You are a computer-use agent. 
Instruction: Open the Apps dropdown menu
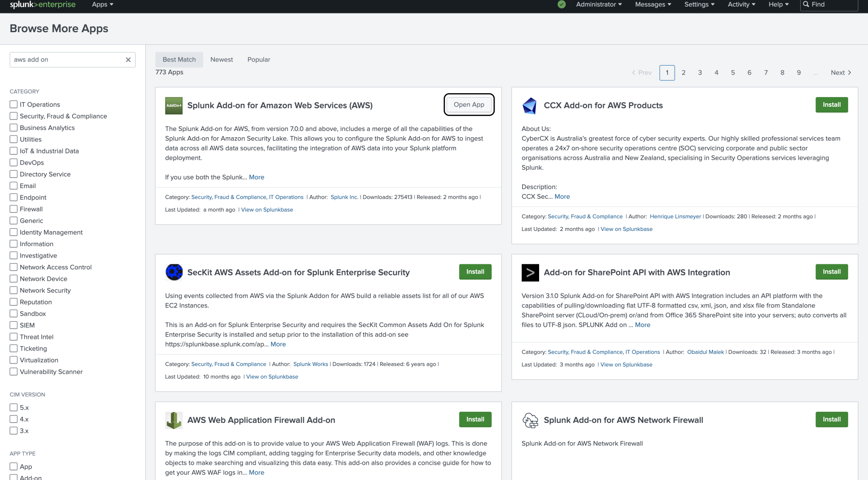pyautogui.click(x=102, y=5)
